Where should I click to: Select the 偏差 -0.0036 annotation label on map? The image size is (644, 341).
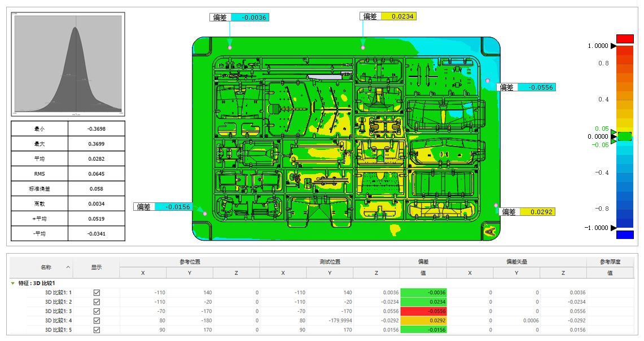click(x=239, y=17)
